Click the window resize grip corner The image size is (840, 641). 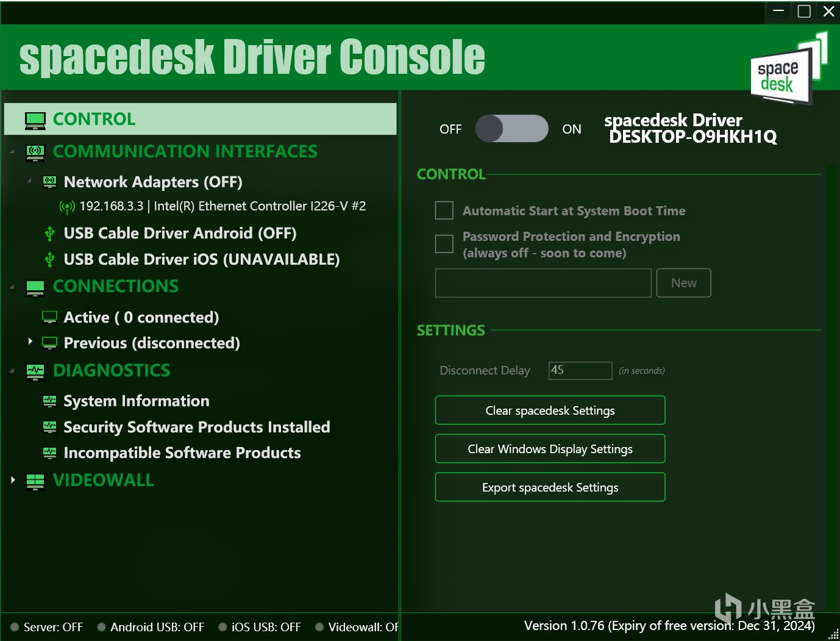(833, 634)
